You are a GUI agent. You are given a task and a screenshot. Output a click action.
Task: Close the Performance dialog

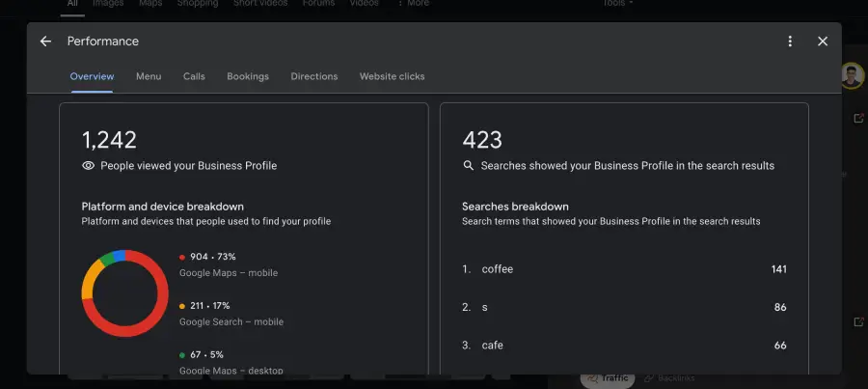[x=823, y=41]
